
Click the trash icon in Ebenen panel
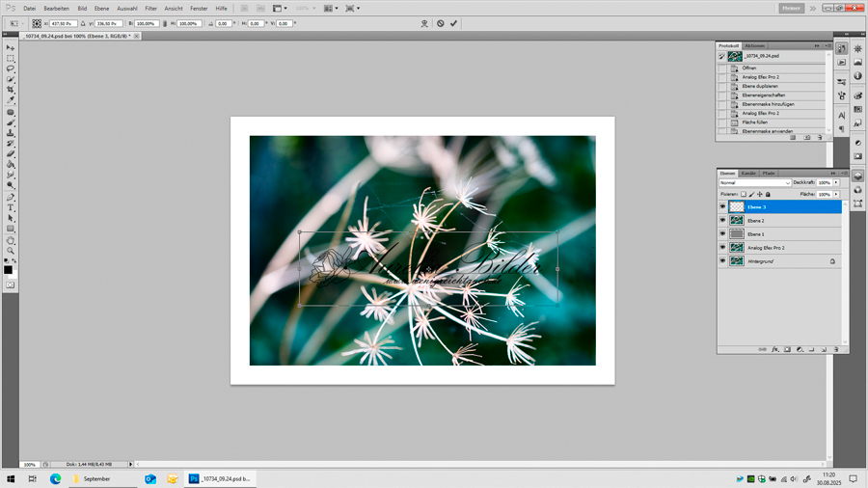tap(836, 349)
